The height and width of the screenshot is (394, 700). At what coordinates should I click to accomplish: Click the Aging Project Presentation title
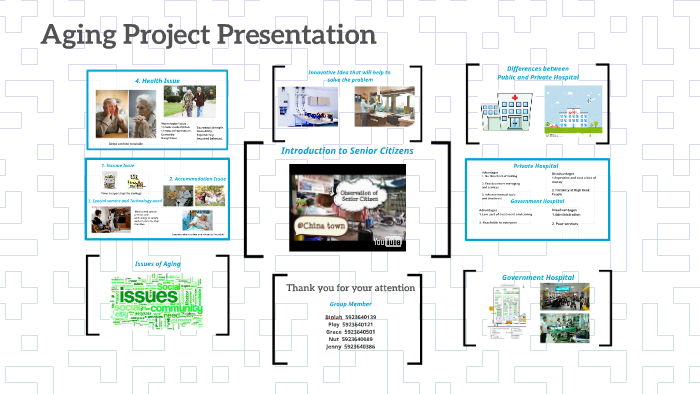208,35
